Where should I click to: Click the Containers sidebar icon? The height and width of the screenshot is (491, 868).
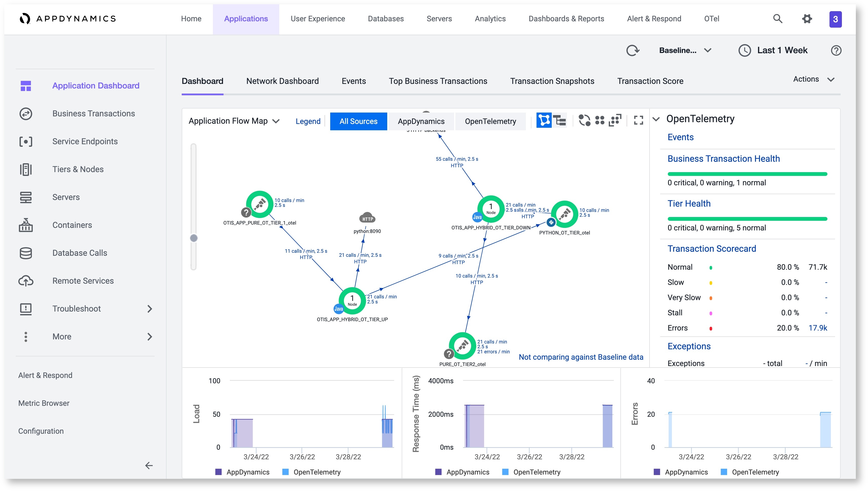pos(26,225)
